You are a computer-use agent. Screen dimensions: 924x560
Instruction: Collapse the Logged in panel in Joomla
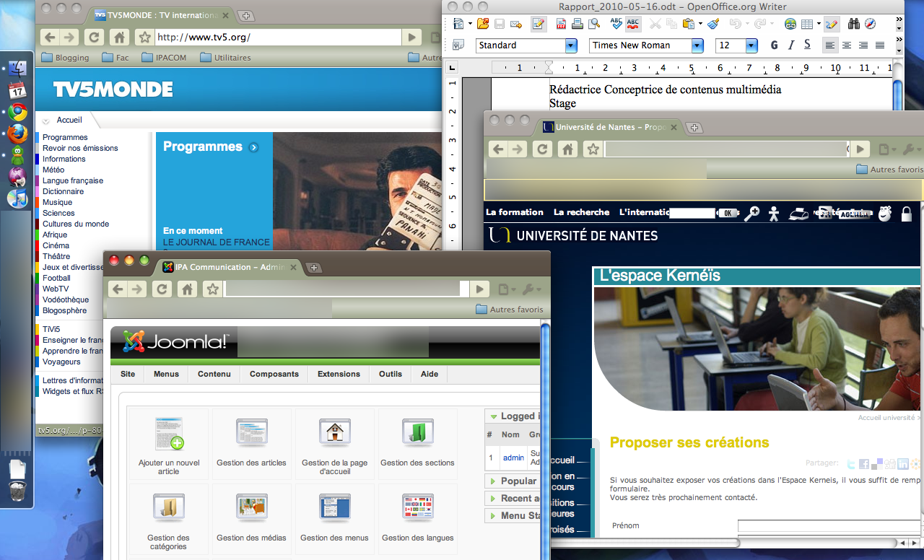[513, 416]
